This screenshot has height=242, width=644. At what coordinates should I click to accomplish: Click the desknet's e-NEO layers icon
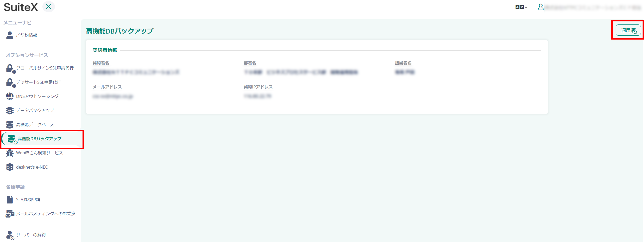point(10,167)
